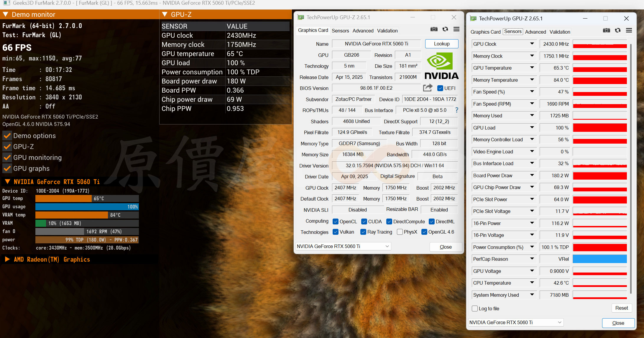The image size is (644, 338).
Task: Switch to Validation tab in Sensors window
Action: coord(560,32)
